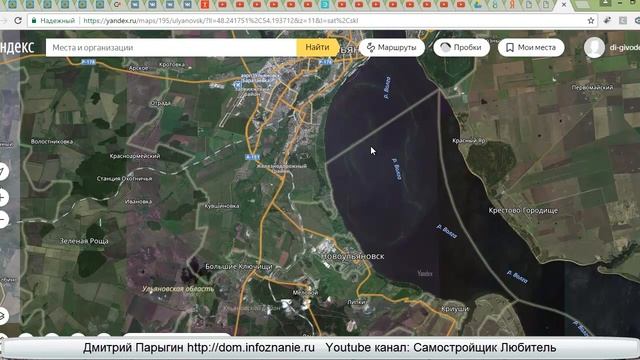
Task: Click the A-151 road shield
Action: (x=253, y=157)
